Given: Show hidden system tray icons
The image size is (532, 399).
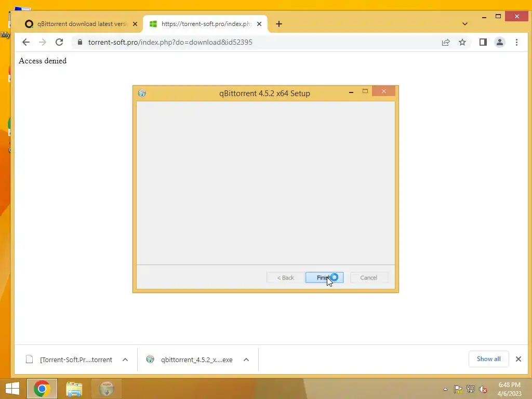Looking at the screenshot, I should [445, 389].
